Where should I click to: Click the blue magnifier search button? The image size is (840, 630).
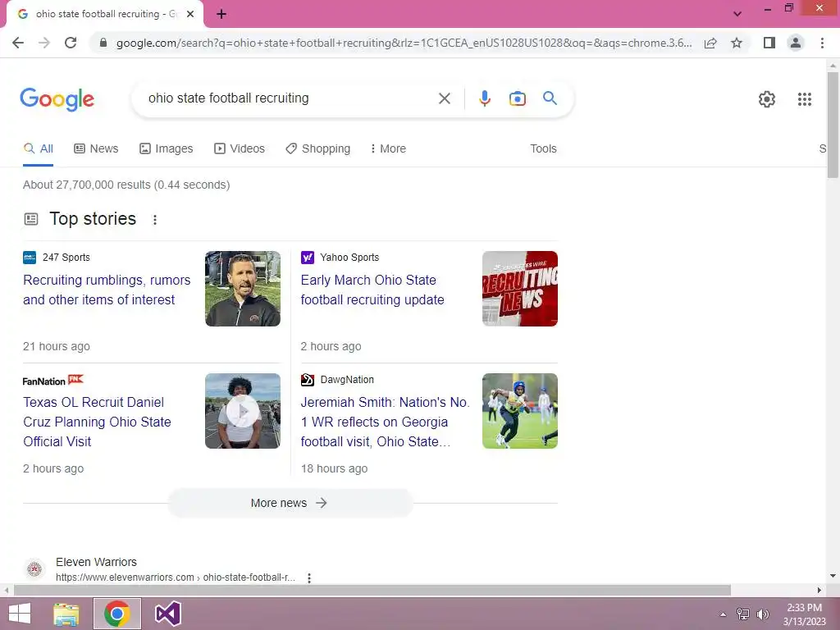tap(550, 98)
